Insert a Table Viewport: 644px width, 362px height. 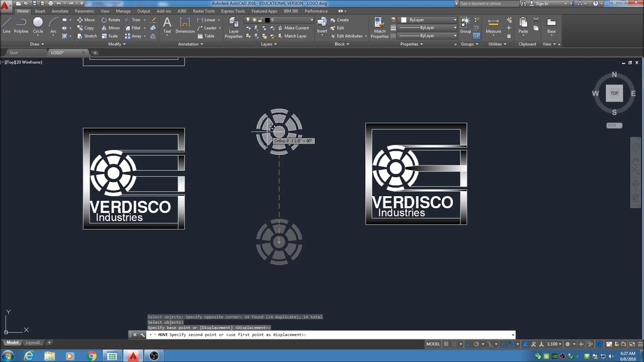click(206, 36)
